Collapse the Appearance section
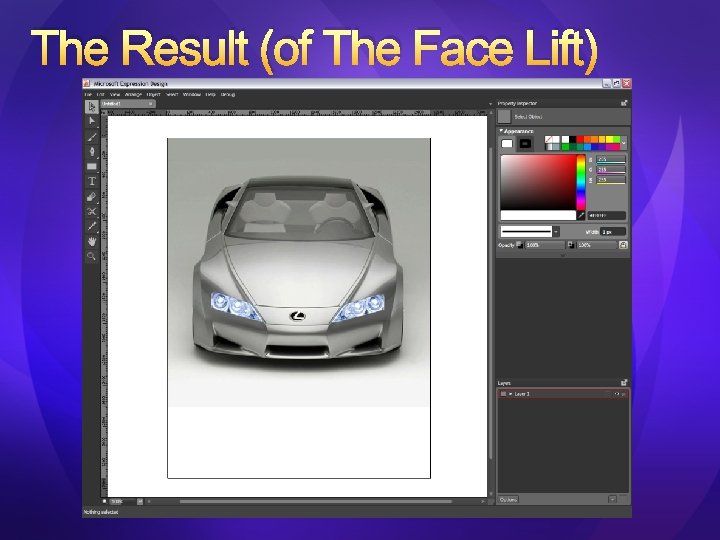720x540 pixels. tap(501, 131)
